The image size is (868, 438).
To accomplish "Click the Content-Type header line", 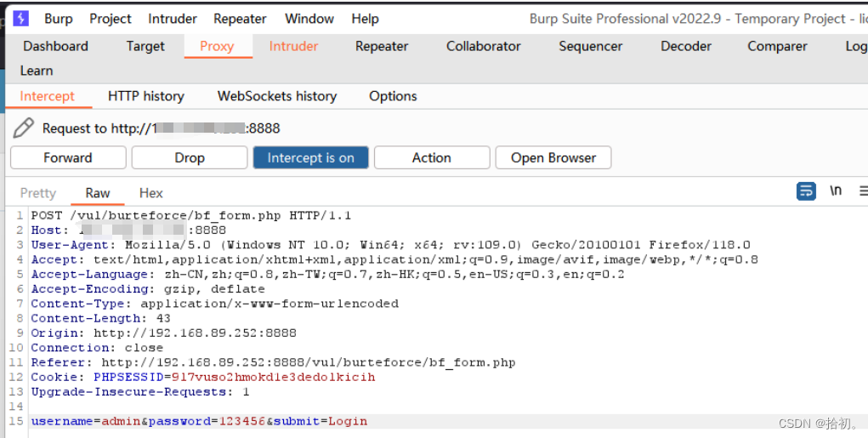I will pyautogui.click(x=215, y=304).
